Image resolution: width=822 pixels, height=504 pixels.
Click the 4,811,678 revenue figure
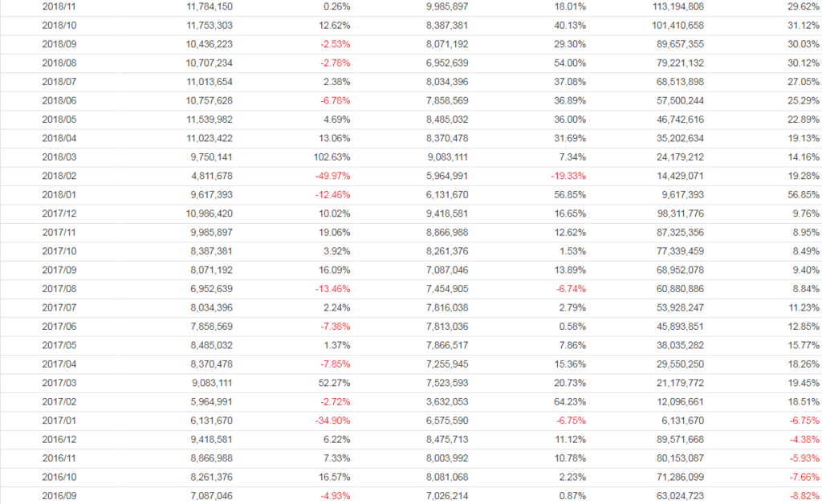pos(209,175)
